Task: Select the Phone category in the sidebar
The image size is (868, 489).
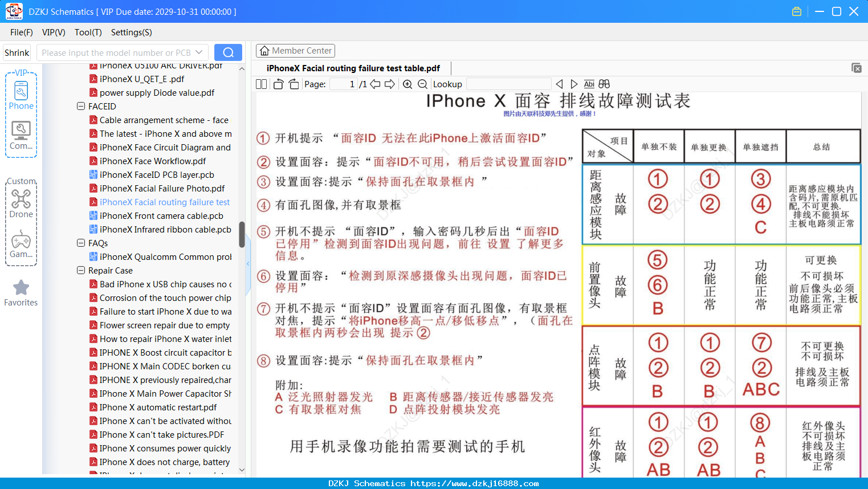Action: click(21, 95)
